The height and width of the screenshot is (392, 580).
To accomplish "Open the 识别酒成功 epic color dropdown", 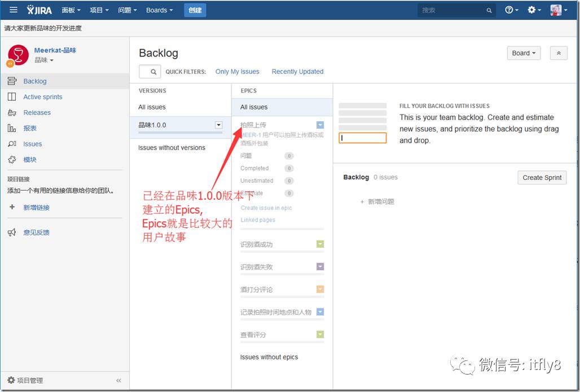I will 320,244.
